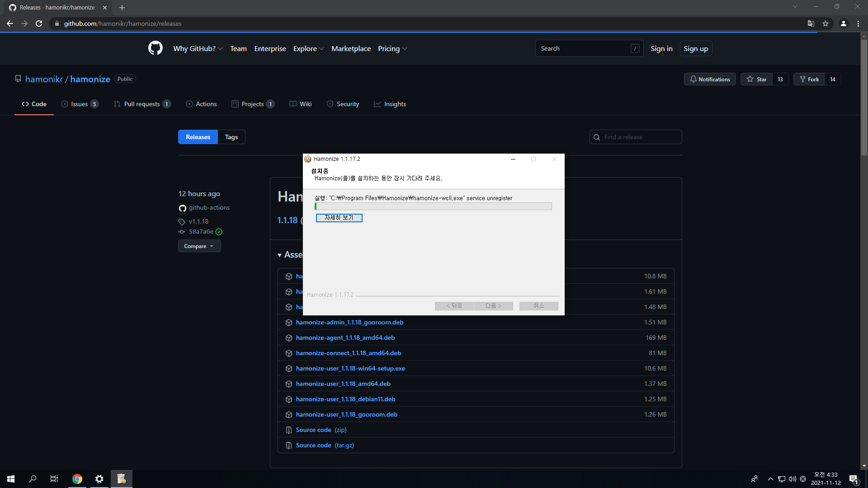Screen dimensions: 868x488
Task: Open Pull requests tab
Action: (x=142, y=104)
